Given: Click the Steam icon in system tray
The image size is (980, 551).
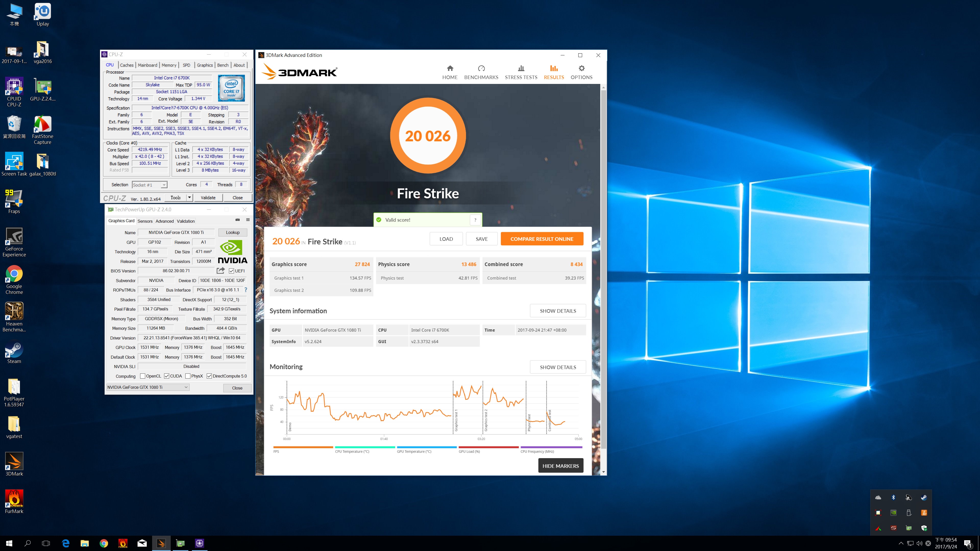Looking at the screenshot, I should click(x=924, y=497).
